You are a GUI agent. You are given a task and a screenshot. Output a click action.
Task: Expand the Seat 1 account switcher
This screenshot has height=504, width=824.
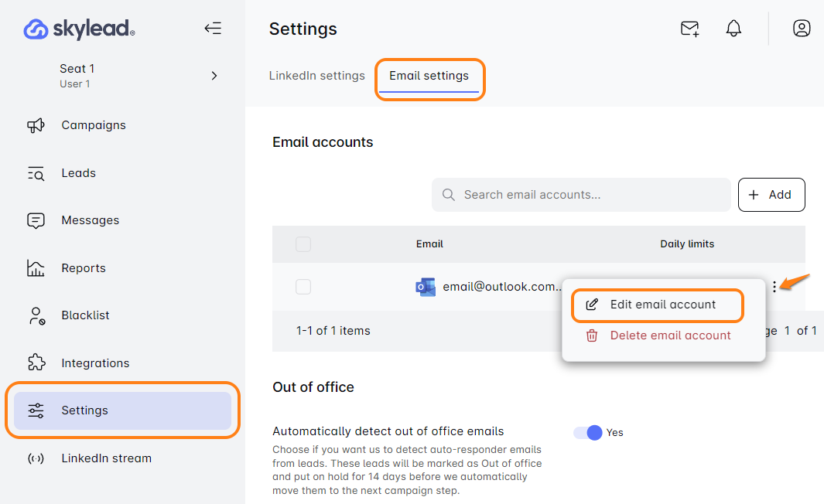point(214,76)
